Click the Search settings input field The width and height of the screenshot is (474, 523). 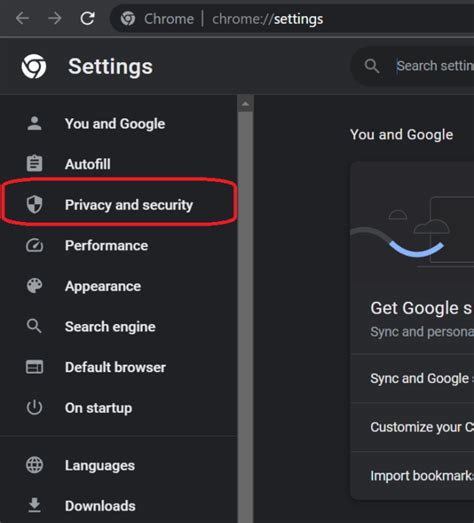coord(434,66)
